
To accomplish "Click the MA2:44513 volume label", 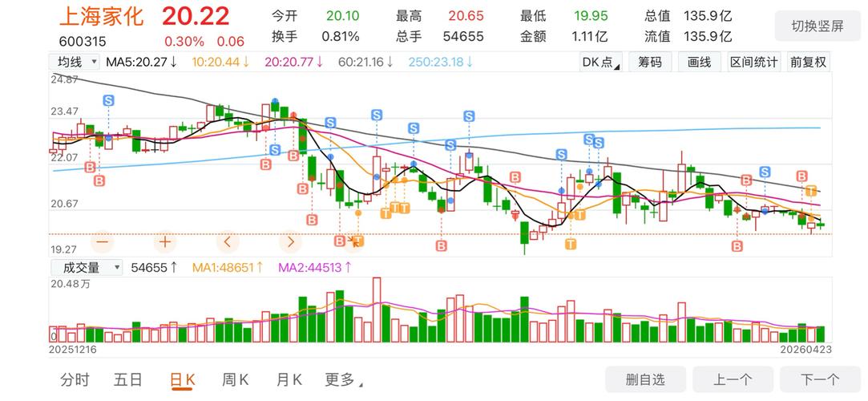I will 315,268.
